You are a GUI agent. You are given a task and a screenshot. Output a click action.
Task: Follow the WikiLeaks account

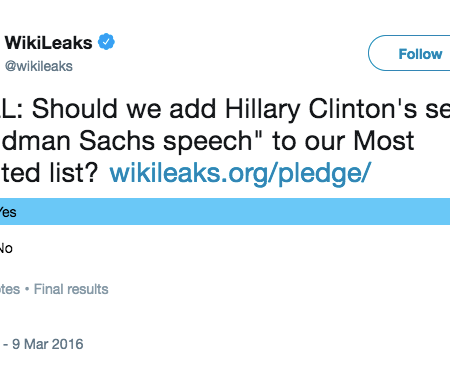pos(409,53)
